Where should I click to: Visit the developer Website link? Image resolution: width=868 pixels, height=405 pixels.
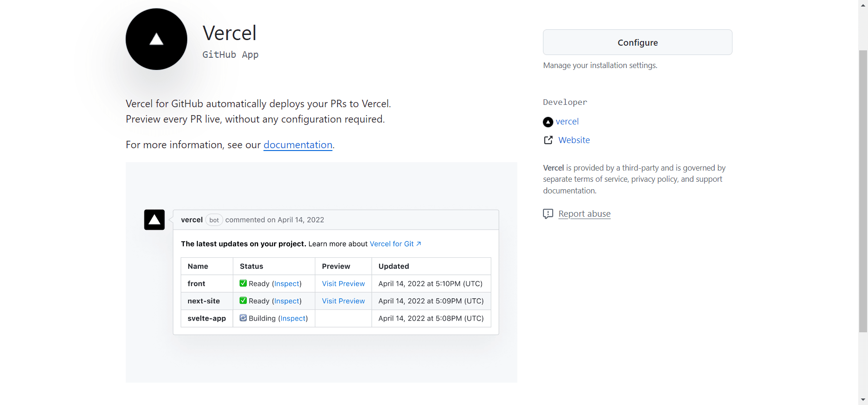coord(574,140)
